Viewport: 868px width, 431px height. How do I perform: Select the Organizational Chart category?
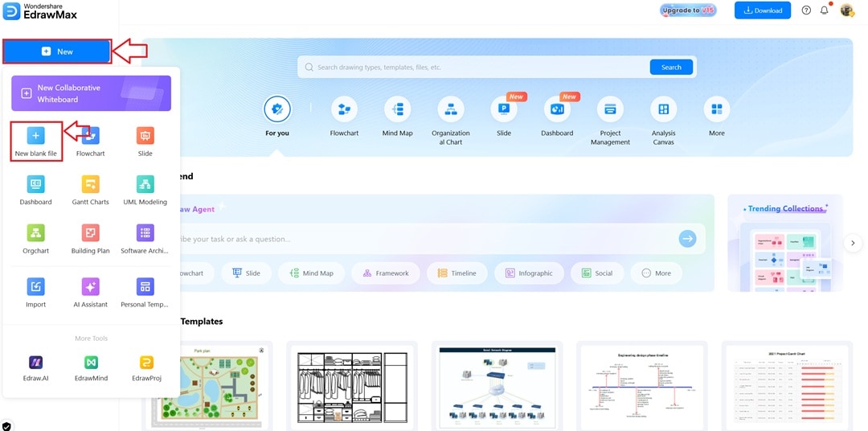point(451,121)
